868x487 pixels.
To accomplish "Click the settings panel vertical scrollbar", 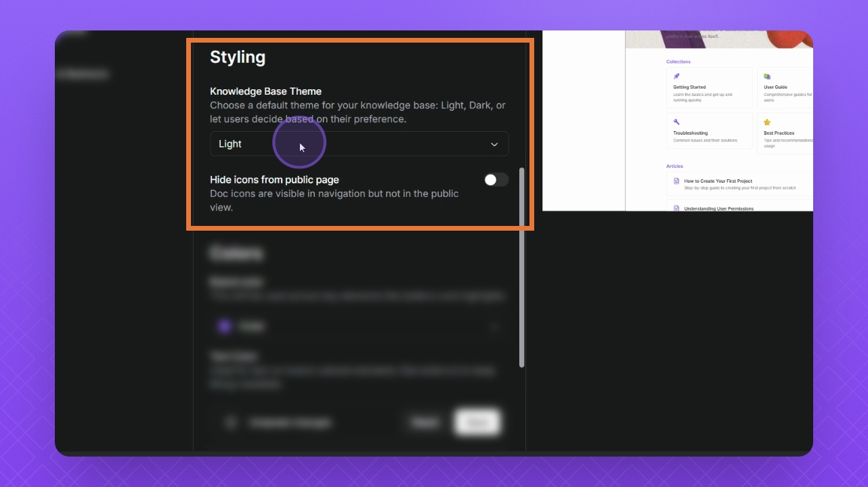I will pyautogui.click(x=521, y=267).
